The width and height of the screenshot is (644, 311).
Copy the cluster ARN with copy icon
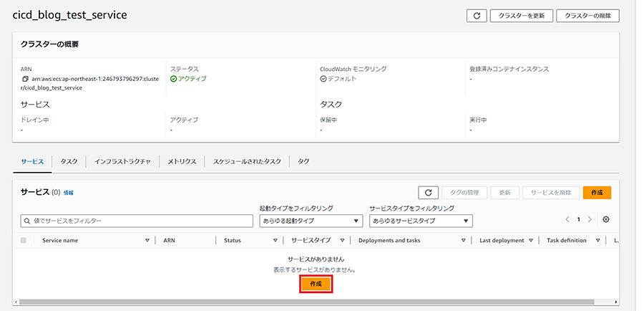pos(24,79)
